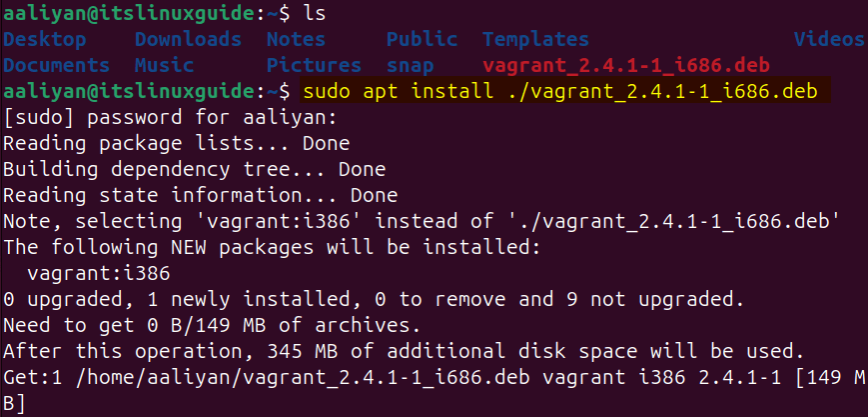Image resolution: width=868 pixels, height=417 pixels.
Task: Click the snap directory entry
Action: [410, 66]
